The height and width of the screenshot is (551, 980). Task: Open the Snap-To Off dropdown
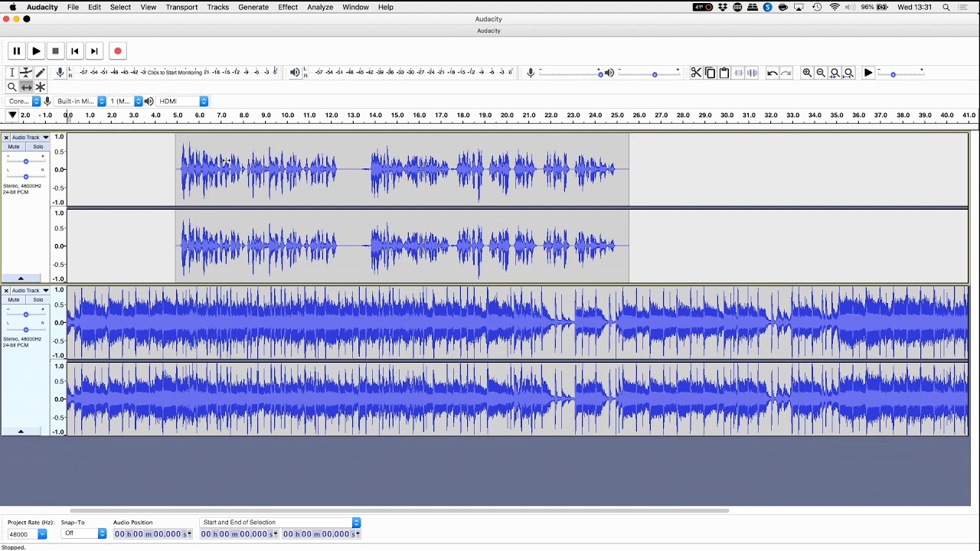click(x=84, y=533)
